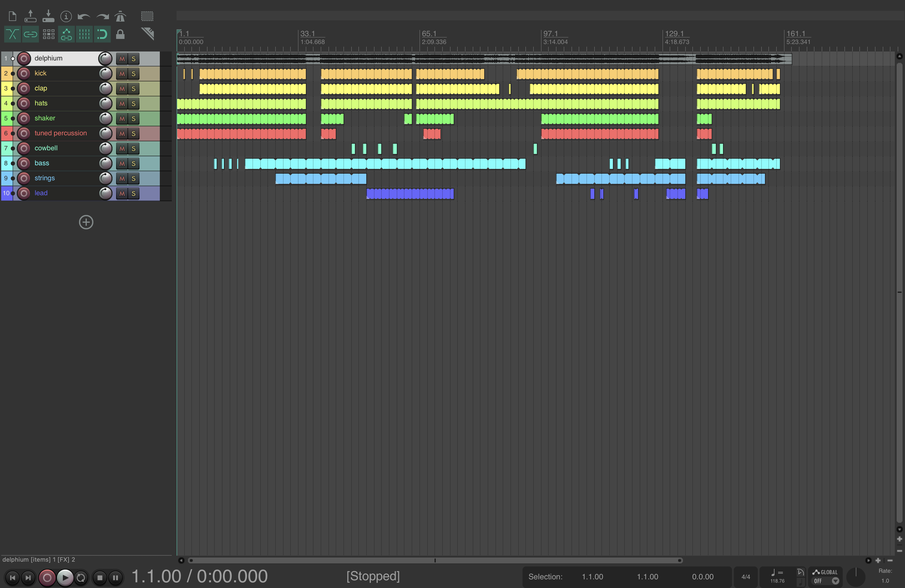Toggle item grouping link icon
This screenshot has width=905, height=588.
[31, 35]
